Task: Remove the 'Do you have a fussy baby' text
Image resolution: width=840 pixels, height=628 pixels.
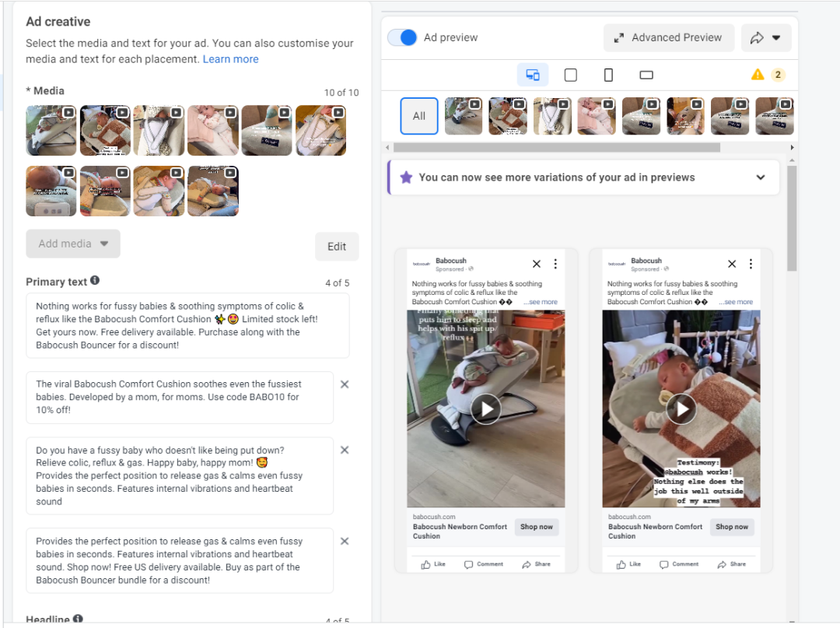Action: tap(345, 450)
